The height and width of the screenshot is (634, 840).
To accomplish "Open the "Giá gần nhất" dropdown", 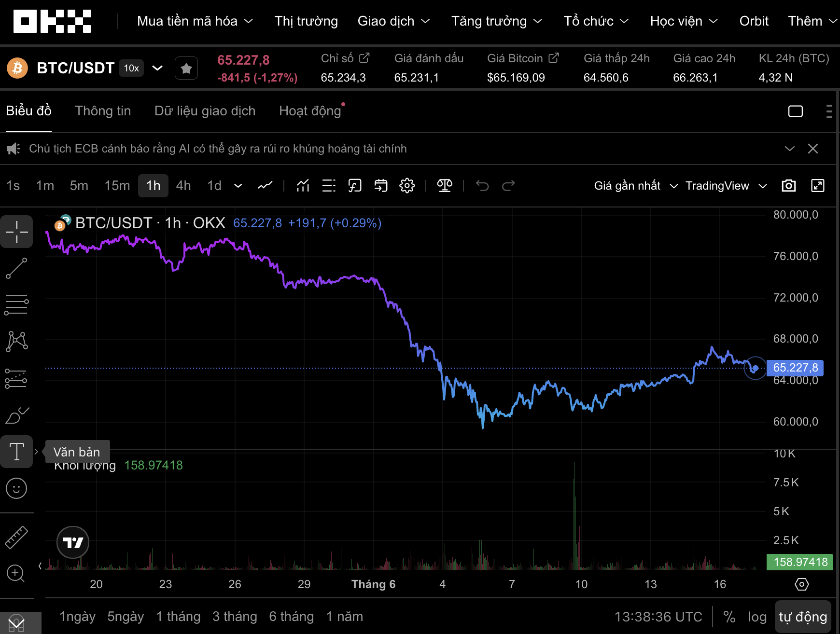I will (635, 186).
